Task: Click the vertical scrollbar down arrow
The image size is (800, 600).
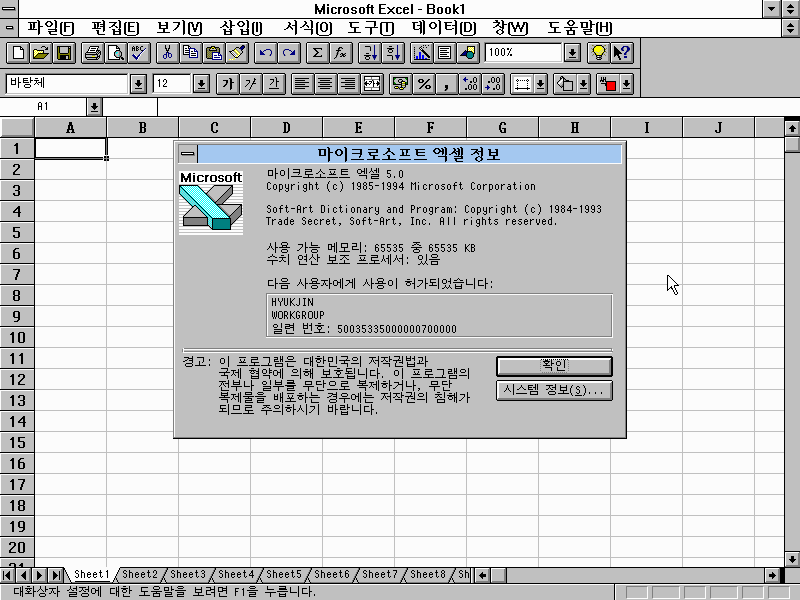Action: point(792,558)
